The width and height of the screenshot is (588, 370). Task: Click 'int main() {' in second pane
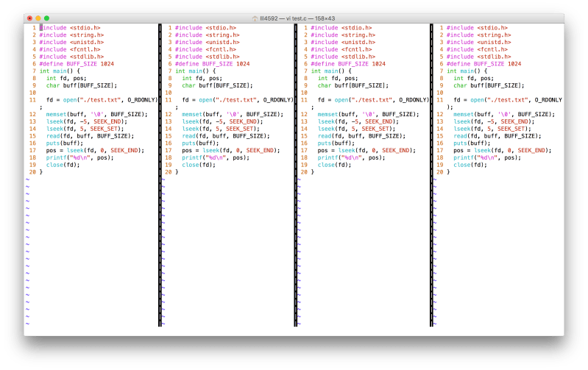tap(195, 71)
